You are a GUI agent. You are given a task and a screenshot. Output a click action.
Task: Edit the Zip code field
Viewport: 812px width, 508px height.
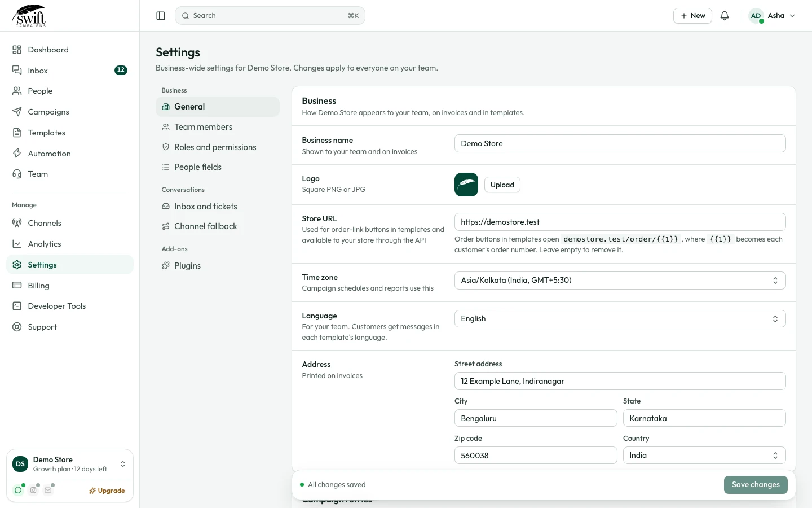(536, 456)
